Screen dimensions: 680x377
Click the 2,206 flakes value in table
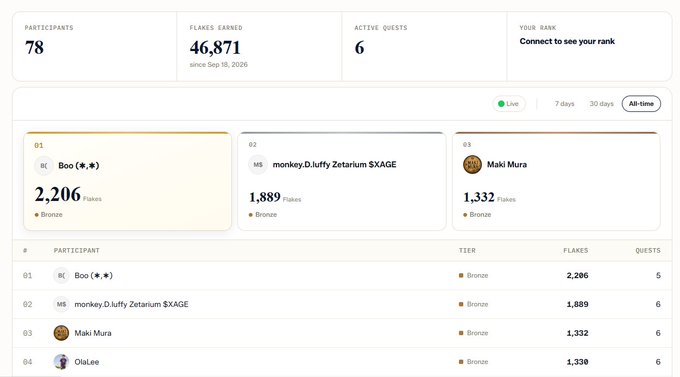[x=577, y=275]
